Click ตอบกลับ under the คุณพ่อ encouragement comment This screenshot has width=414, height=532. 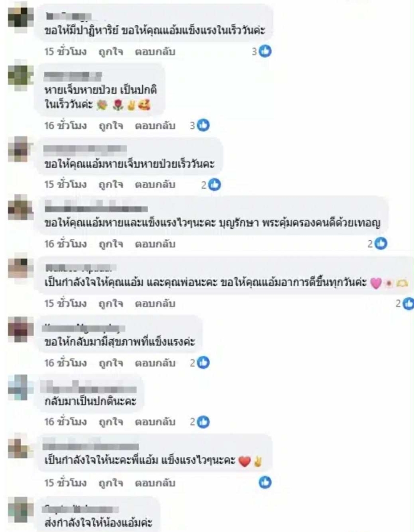pyautogui.click(x=155, y=304)
